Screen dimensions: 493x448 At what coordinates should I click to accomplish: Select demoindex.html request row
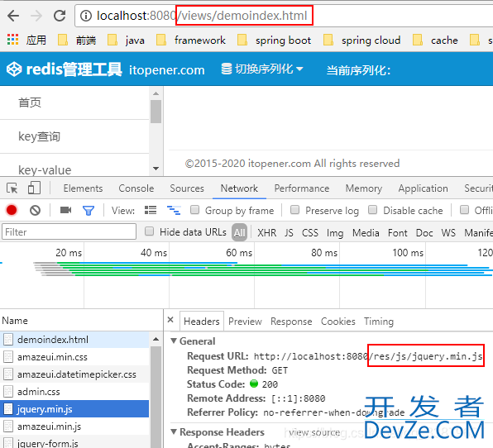click(x=74, y=339)
